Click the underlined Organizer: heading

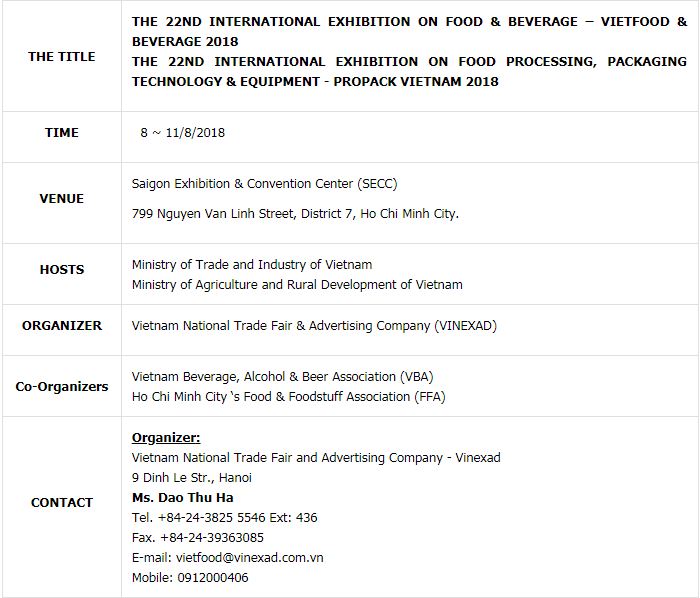[166, 438]
